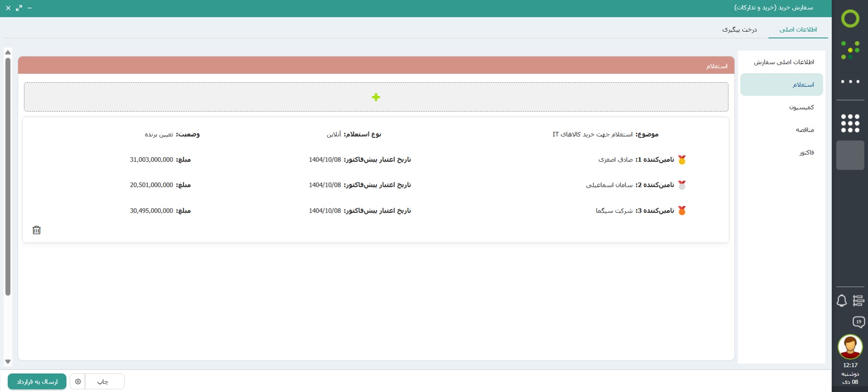Click the green circle logo icon
This screenshot has width=868, height=392.
850,19
